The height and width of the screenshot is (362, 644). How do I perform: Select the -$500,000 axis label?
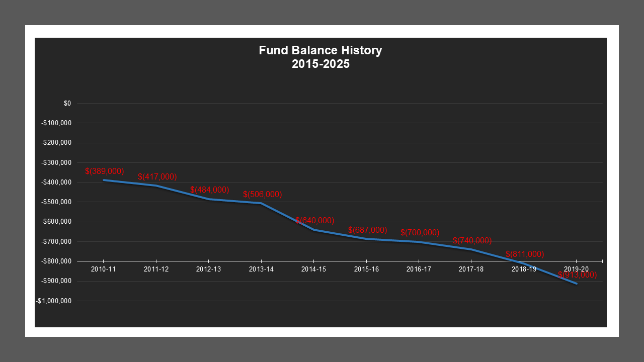[57, 202]
